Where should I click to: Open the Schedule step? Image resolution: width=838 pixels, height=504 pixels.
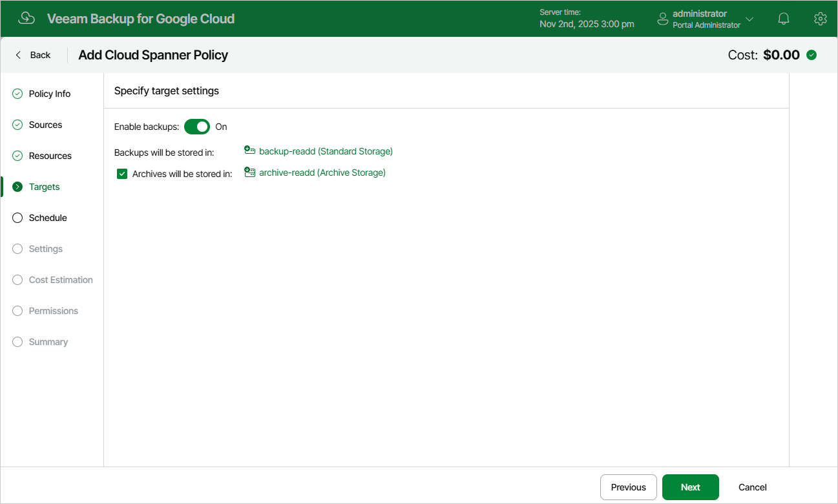pos(48,218)
